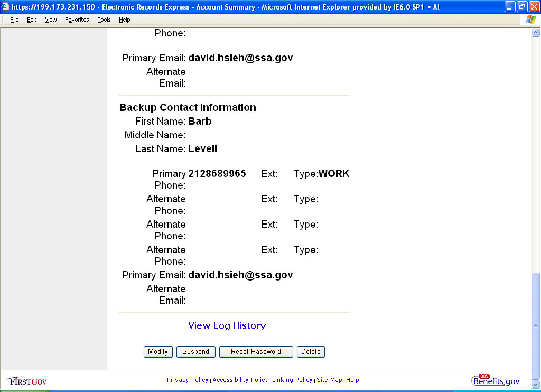Viewport: 541px width, 392px height.
Task: Click the Windows flag logo beside menu bar
Action: 530,20
